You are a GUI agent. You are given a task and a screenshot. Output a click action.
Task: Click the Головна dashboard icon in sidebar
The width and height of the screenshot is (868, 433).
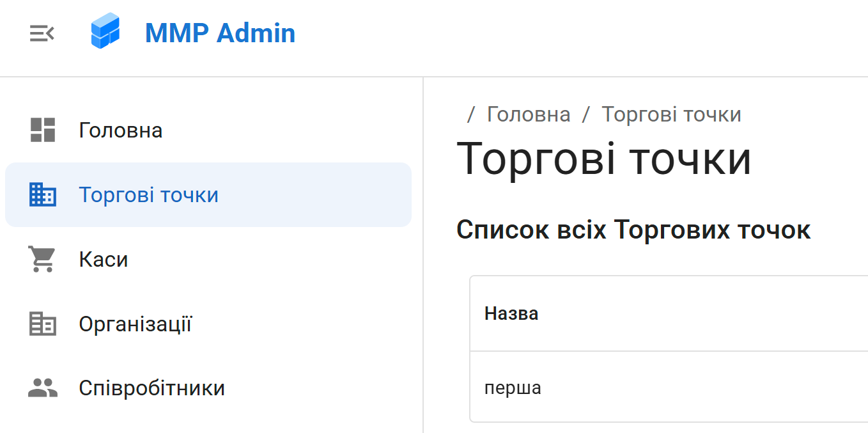pos(43,130)
